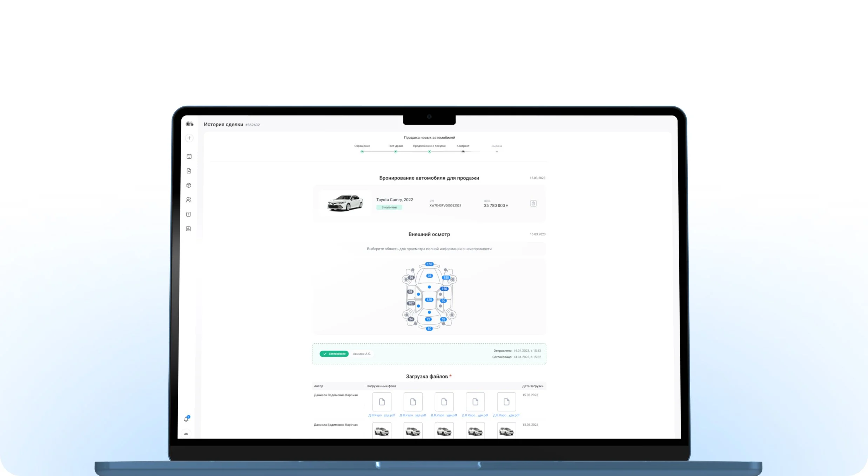This screenshot has height=476, width=868.
Task: Open the clients people icon in sidebar
Action: 189,200
